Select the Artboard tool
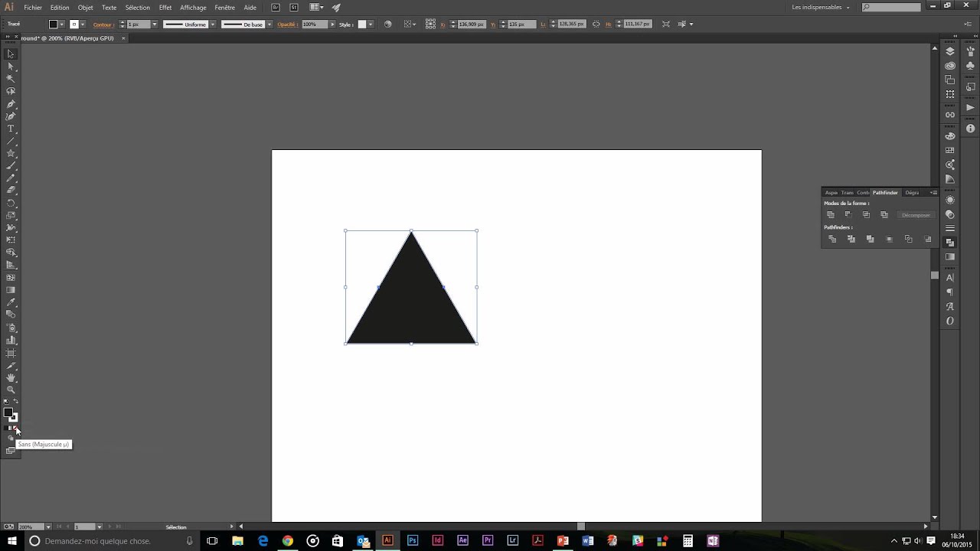980x551 pixels. coord(11,353)
